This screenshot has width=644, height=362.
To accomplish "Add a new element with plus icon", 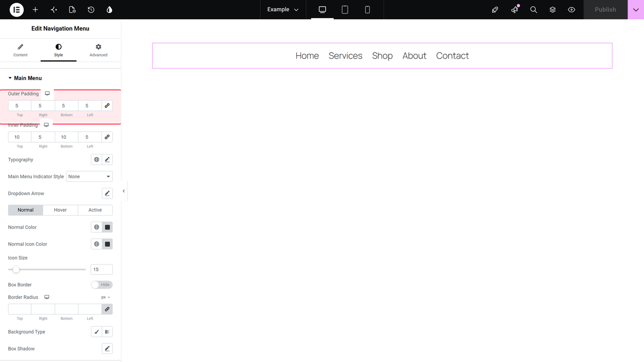I will coord(35,10).
